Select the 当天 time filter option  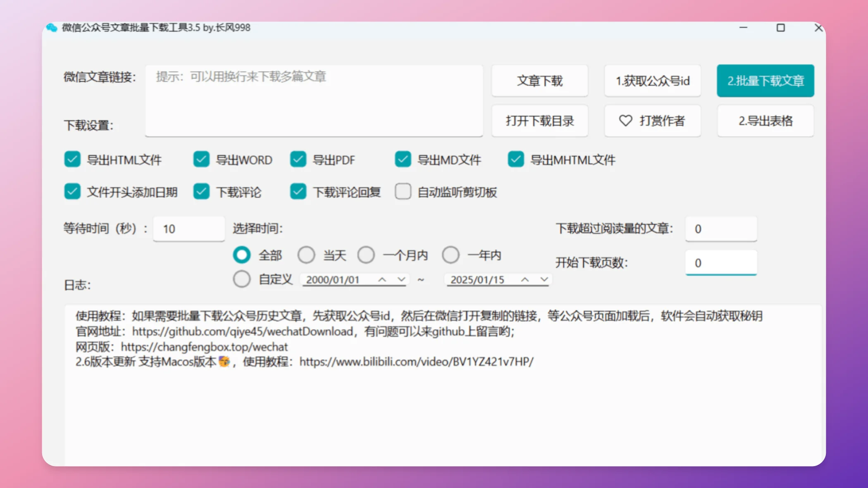pyautogui.click(x=306, y=255)
